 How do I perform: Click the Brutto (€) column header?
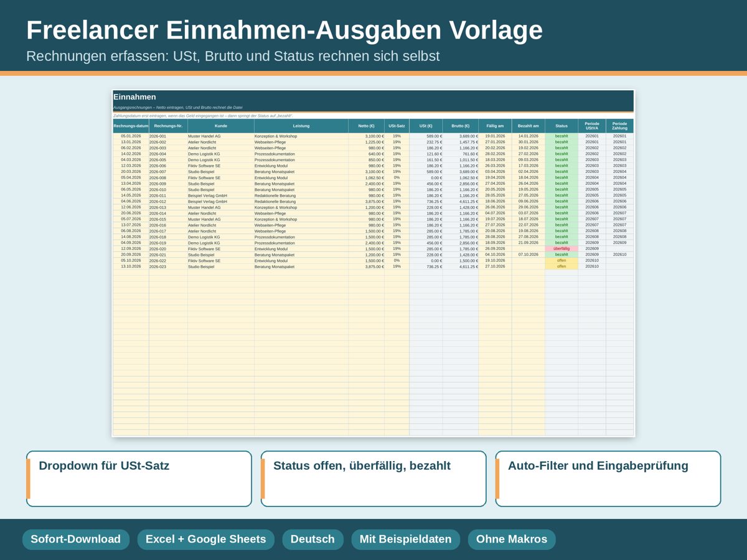coord(461,126)
